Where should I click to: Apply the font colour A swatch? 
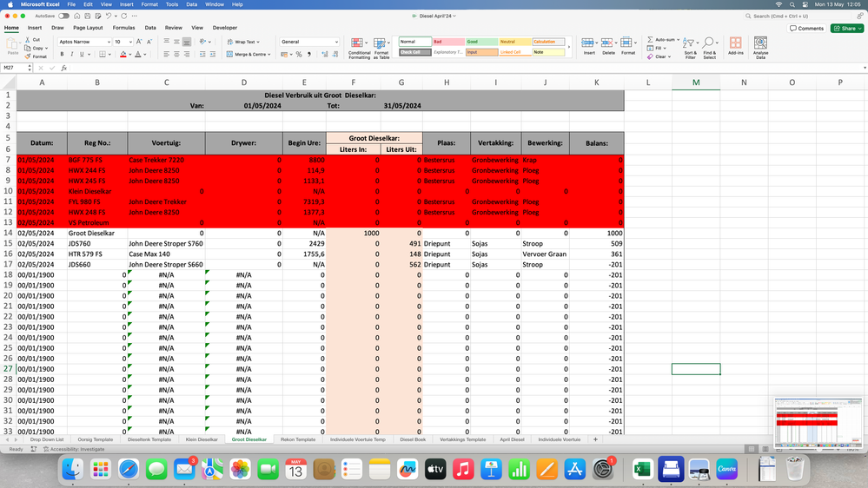point(138,54)
